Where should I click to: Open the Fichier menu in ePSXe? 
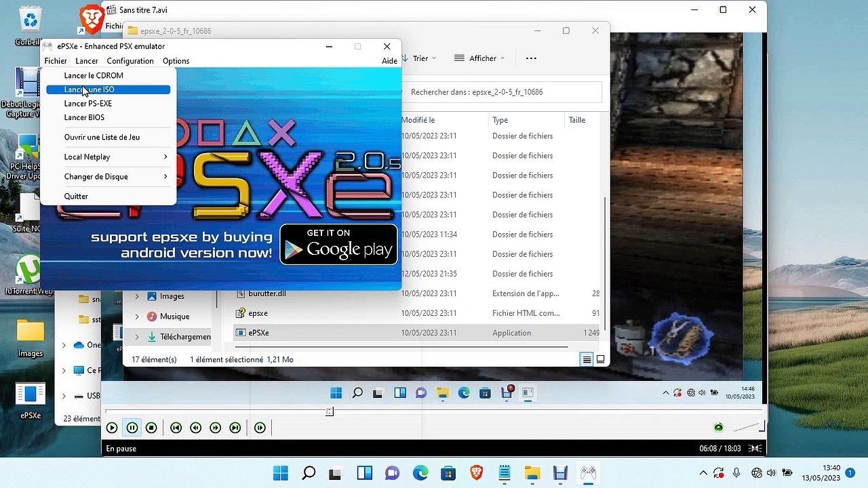pyautogui.click(x=56, y=61)
